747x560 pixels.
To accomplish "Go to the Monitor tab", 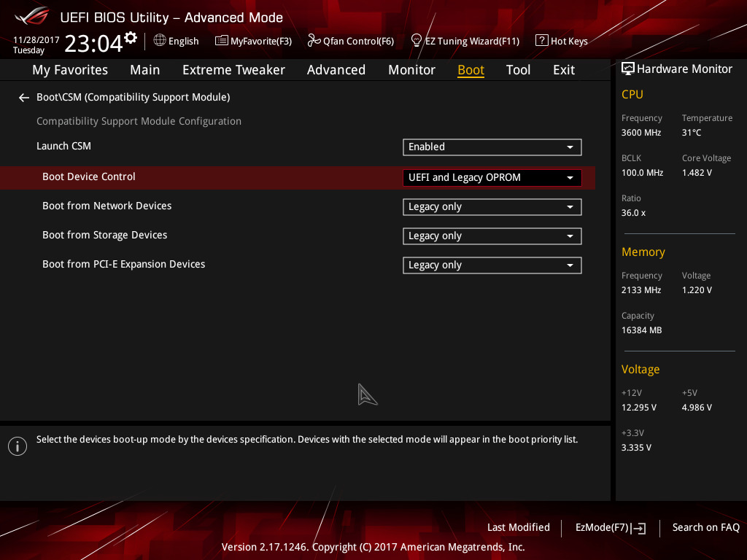I will point(411,70).
